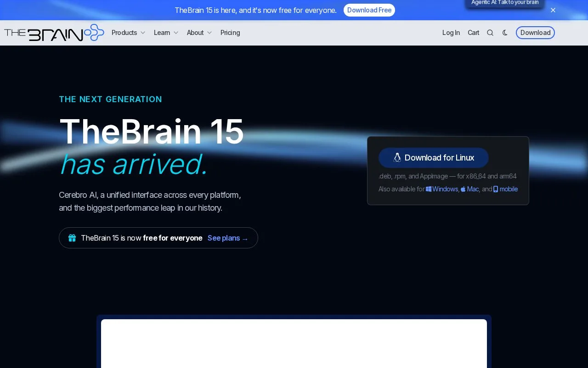Open the site search magnifier icon
Image resolution: width=588 pixels, height=368 pixels.
(490, 33)
